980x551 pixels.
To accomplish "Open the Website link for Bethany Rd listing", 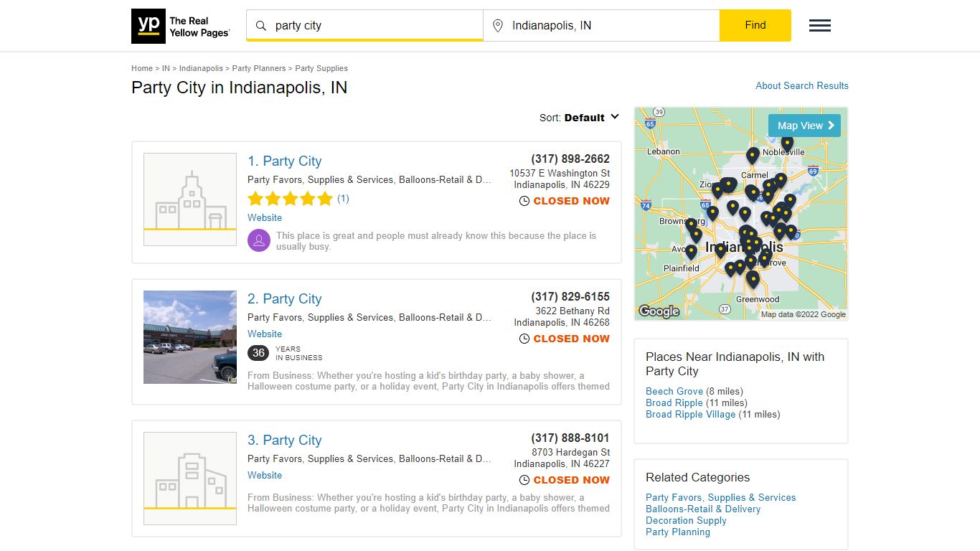I will coord(265,334).
